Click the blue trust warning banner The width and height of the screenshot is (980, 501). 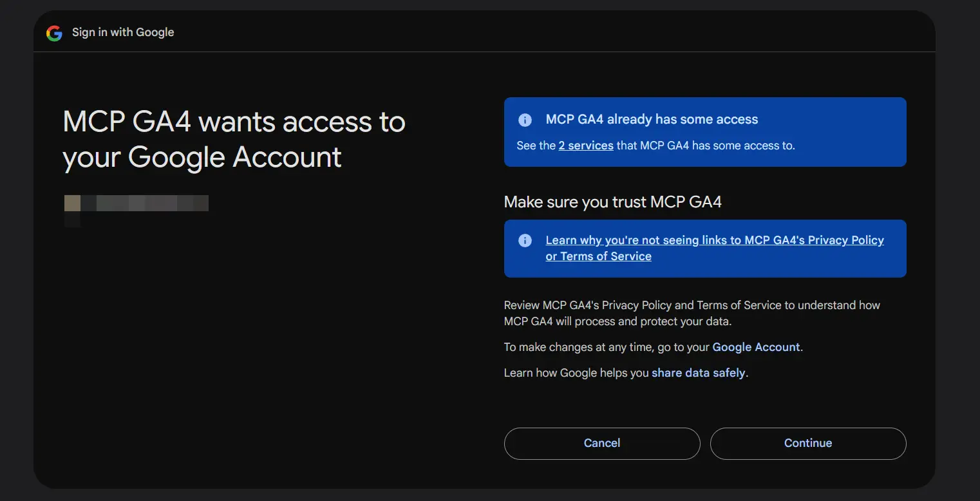[x=705, y=249]
